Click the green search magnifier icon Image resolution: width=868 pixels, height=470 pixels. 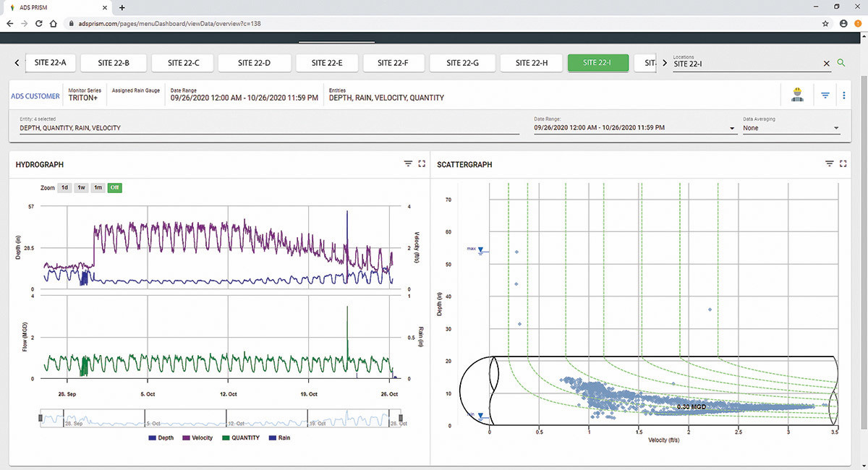(841, 64)
